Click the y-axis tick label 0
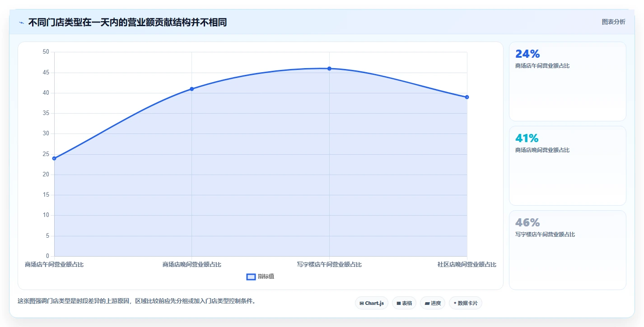The width and height of the screenshot is (644, 327). click(47, 256)
